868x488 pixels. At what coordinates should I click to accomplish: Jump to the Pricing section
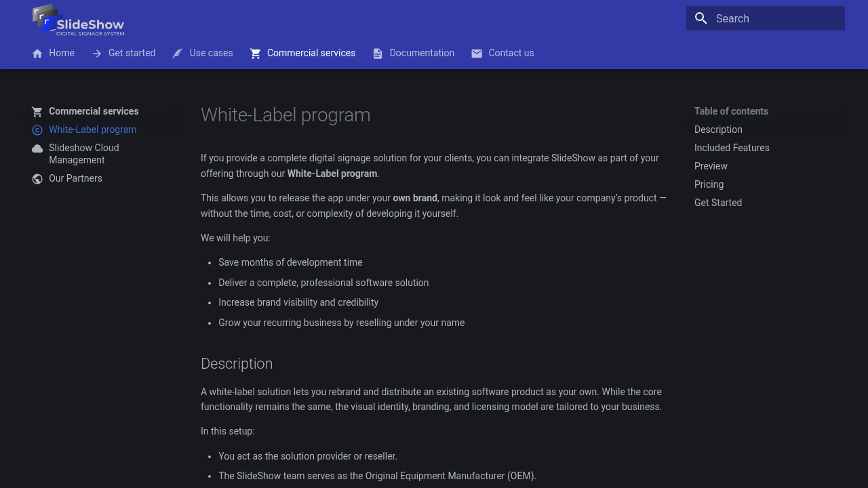[x=709, y=184]
